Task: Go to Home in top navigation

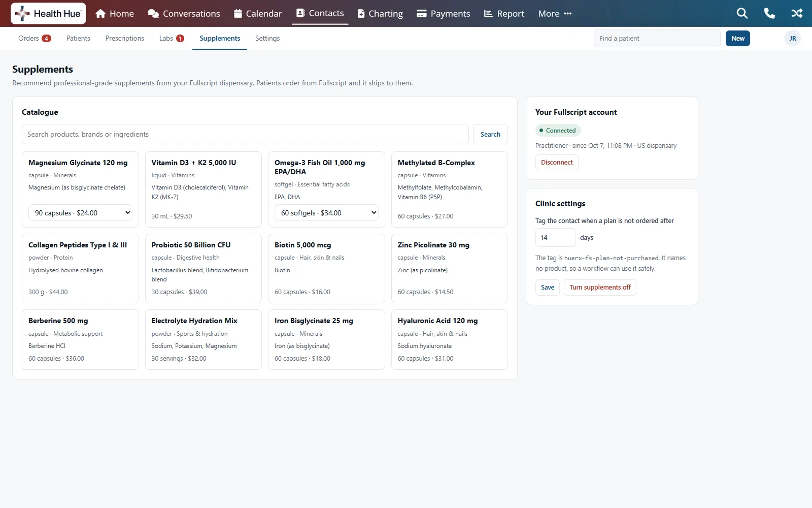Action: click(115, 14)
